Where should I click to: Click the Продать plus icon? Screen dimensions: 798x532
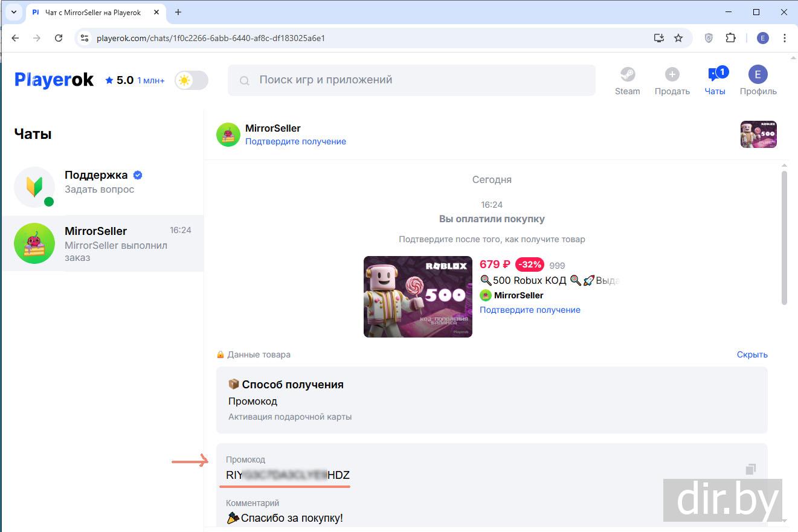[x=672, y=75]
